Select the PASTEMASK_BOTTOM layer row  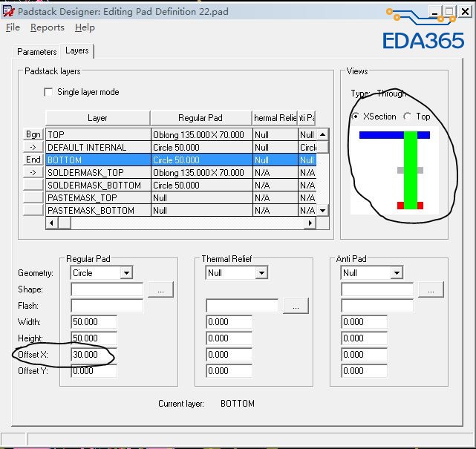click(181, 211)
